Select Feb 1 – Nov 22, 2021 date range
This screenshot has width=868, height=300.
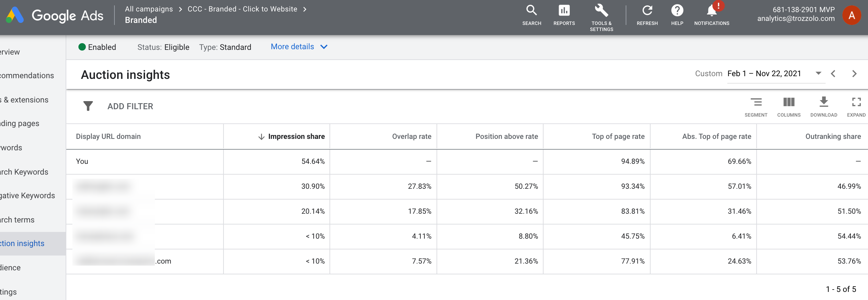click(764, 73)
